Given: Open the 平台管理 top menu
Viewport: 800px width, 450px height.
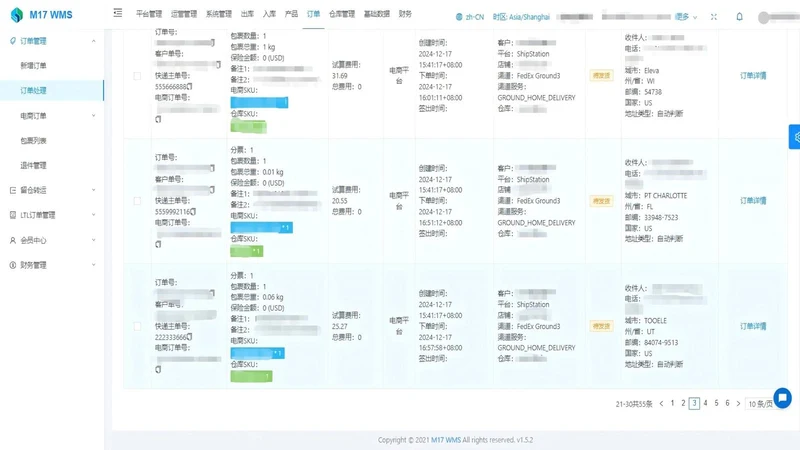Looking at the screenshot, I should [x=149, y=14].
